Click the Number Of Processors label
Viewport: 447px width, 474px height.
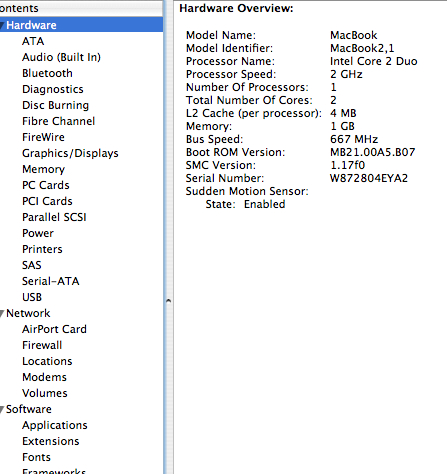click(247, 87)
